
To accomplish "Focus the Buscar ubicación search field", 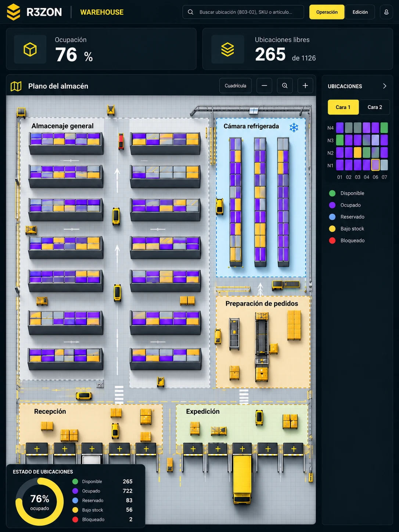I will coord(243,12).
